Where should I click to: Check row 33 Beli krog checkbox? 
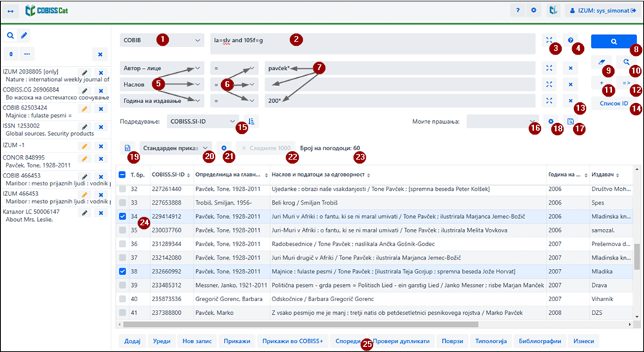[122, 202]
